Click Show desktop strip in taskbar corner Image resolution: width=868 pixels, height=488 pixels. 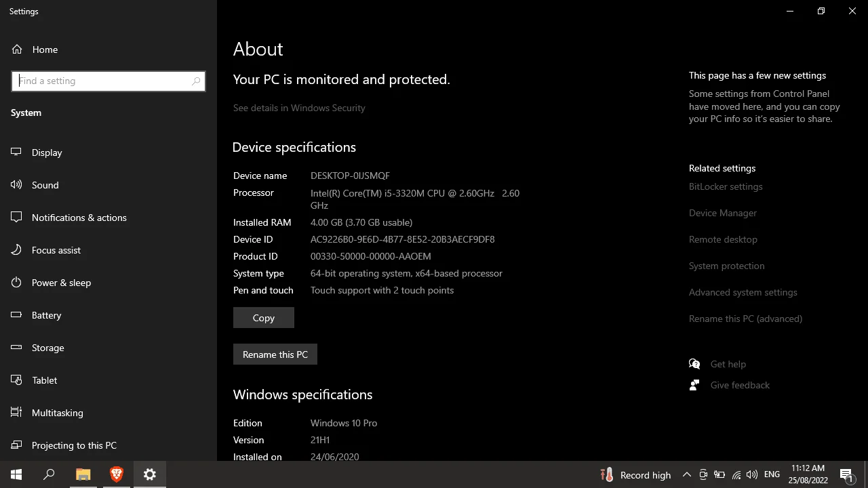tap(866, 474)
